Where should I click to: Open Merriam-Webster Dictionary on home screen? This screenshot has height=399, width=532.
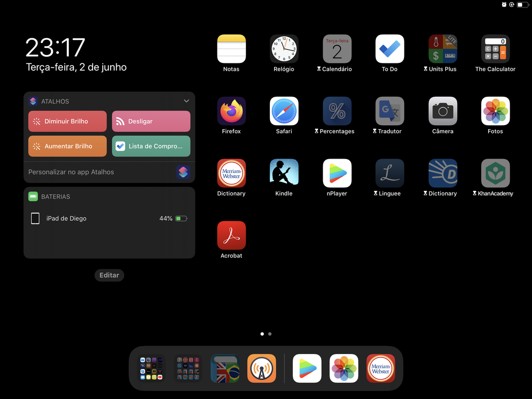pos(231,173)
